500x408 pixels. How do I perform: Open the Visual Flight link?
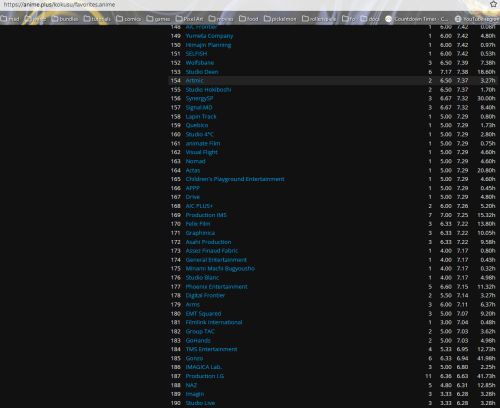pos(201,152)
